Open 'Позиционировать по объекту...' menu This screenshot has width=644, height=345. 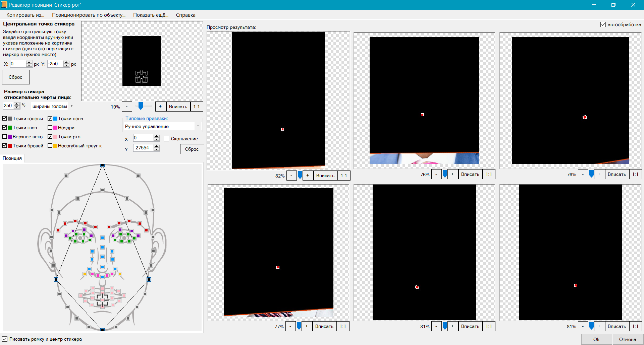point(89,15)
